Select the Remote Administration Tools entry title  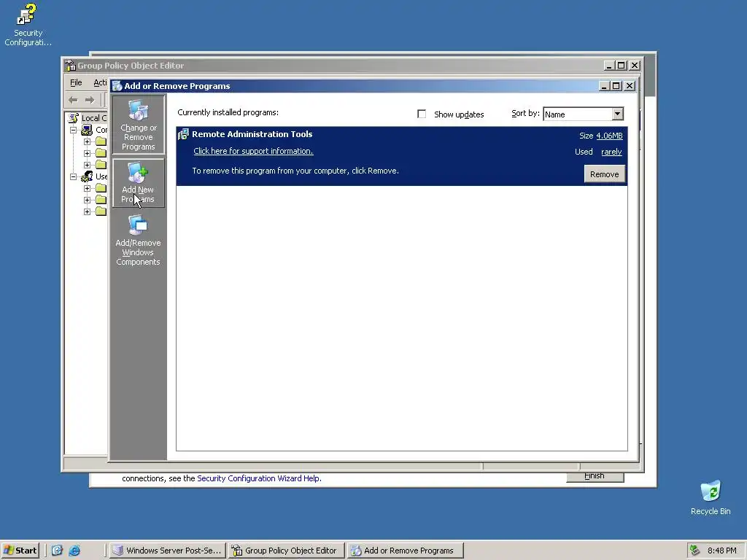252,134
